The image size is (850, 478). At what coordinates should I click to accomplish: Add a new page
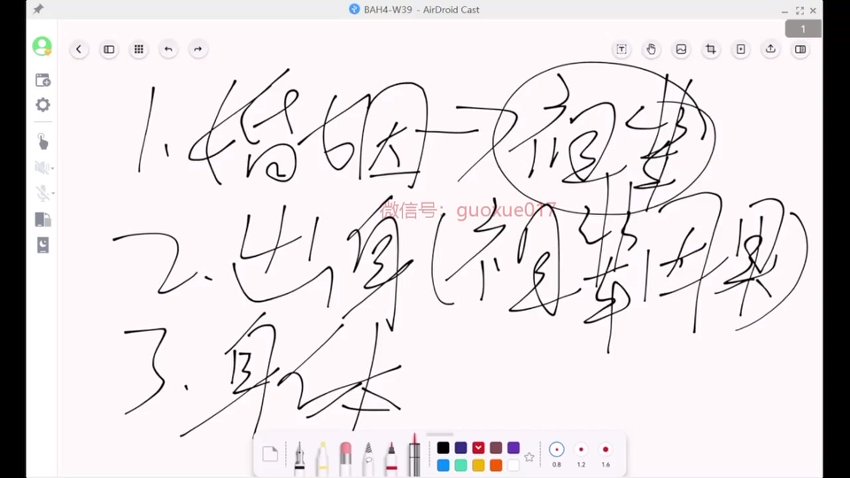(x=740, y=49)
